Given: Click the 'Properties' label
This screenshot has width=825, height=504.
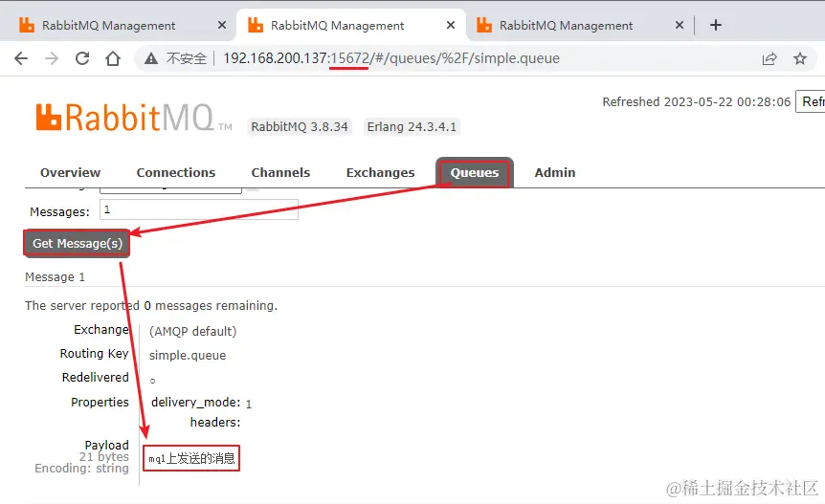Looking at the screenshot, I should pyautogui.click(x=100, y=402).
